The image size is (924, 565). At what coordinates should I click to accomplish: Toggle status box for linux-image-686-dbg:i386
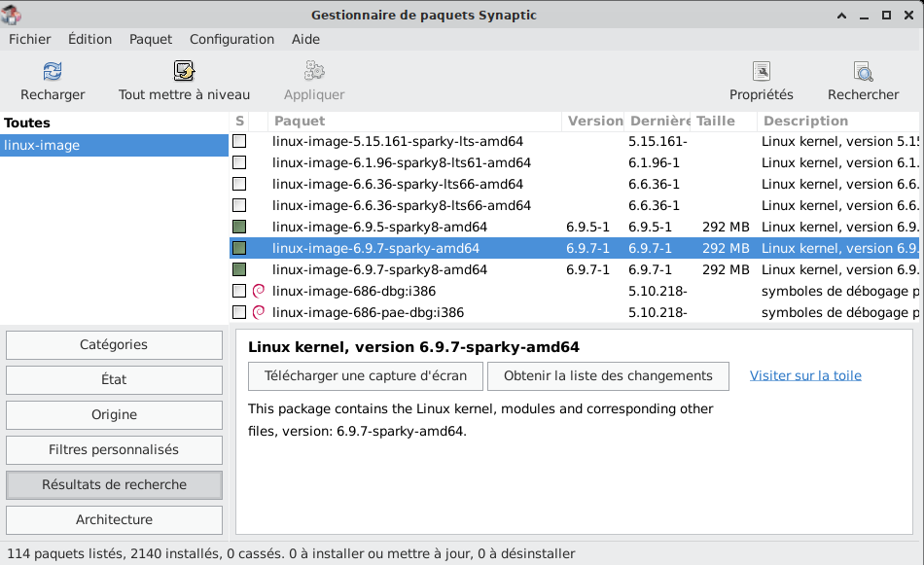(239, 291)
